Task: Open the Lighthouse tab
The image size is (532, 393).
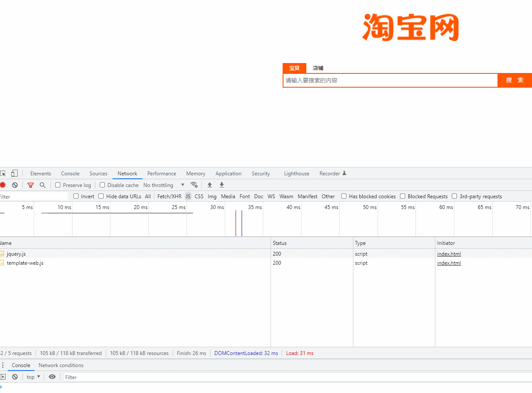Action: point(297,174)
